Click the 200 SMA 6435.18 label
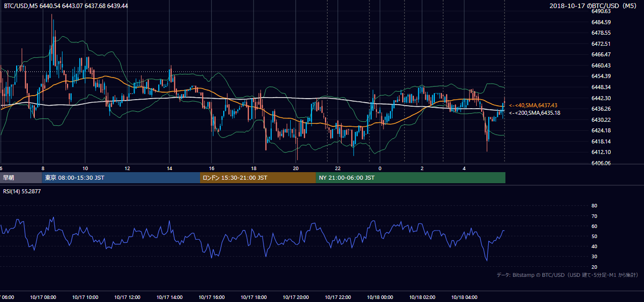Image resolution: width=644 pixels, height=302 pixels. point(535,113)
